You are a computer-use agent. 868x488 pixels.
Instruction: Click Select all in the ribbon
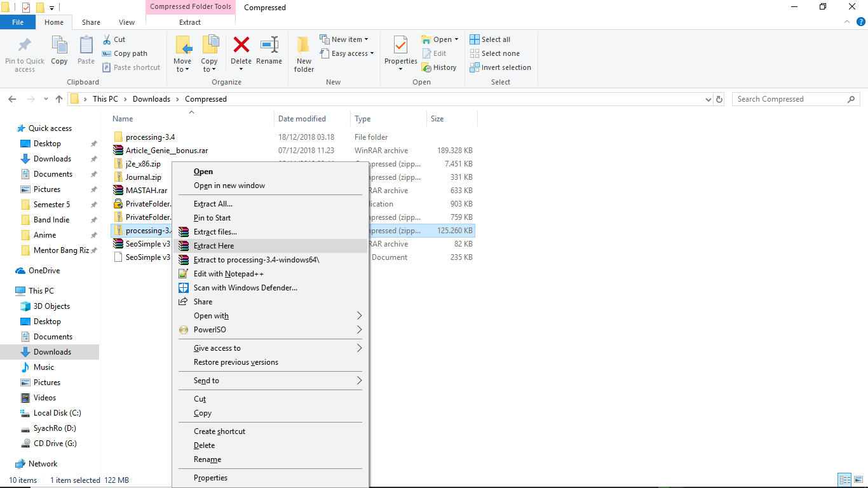(490, 39)
